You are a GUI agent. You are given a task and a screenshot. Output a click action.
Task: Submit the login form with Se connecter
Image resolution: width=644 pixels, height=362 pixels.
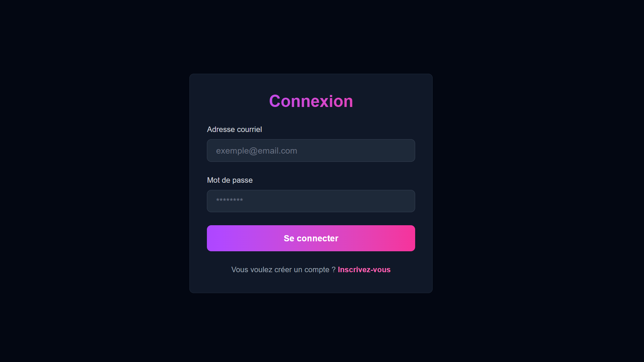(x=311, y=238)
